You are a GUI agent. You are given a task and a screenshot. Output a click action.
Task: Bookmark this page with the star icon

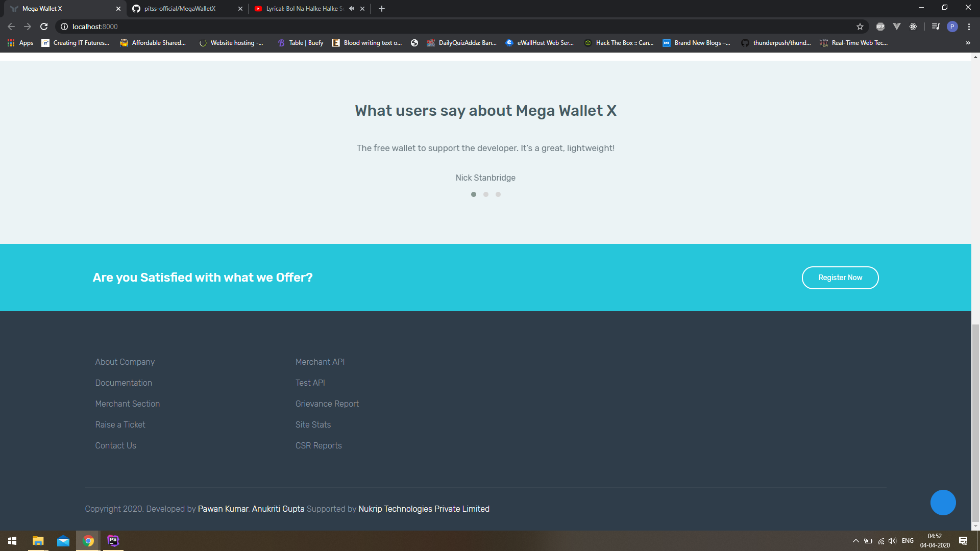(860, 27)
